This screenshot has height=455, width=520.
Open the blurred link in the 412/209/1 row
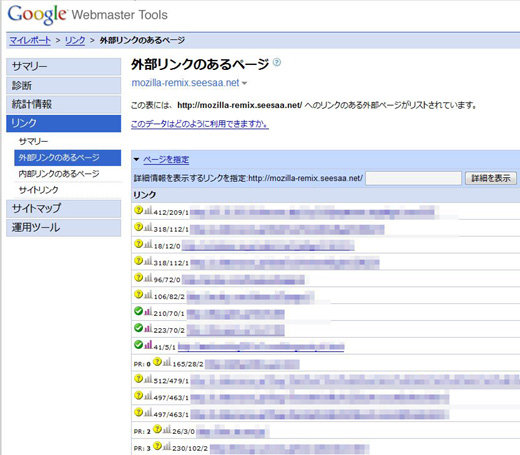312,212
